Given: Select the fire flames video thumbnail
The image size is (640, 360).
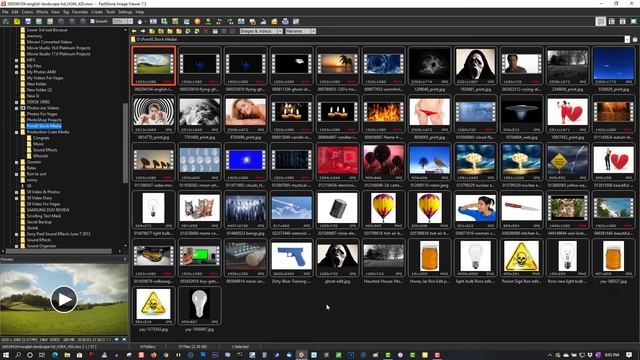Looking at the screenshot, I should point(384,111).
